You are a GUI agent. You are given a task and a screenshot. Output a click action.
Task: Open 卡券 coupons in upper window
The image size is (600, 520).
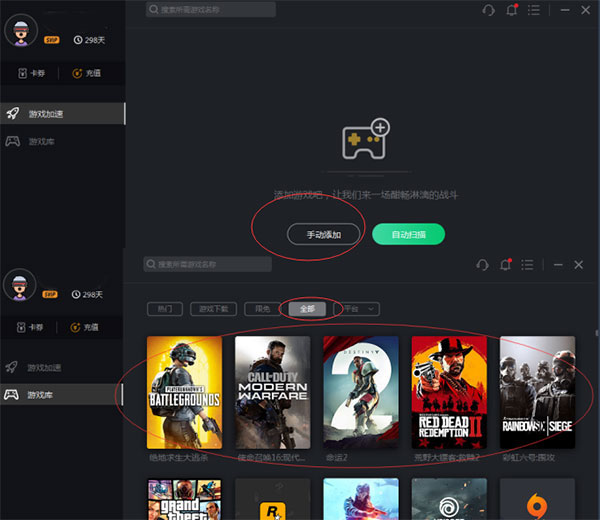coord(32,73)
